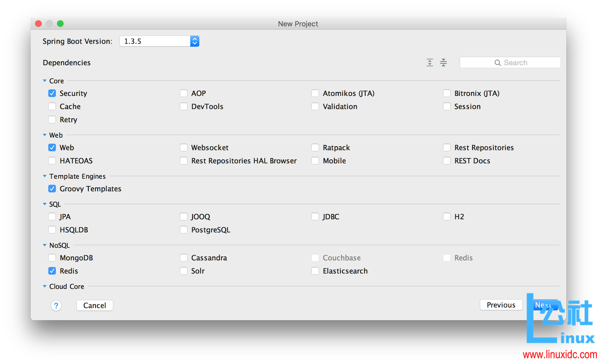
Task: Enable the DevTools checkbox
Action: (184, 107)
